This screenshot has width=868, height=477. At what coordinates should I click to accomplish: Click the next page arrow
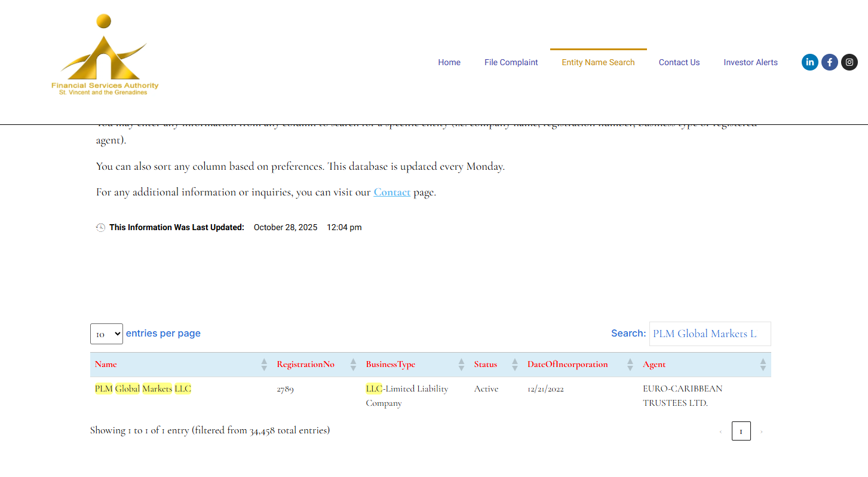(761, 431)
